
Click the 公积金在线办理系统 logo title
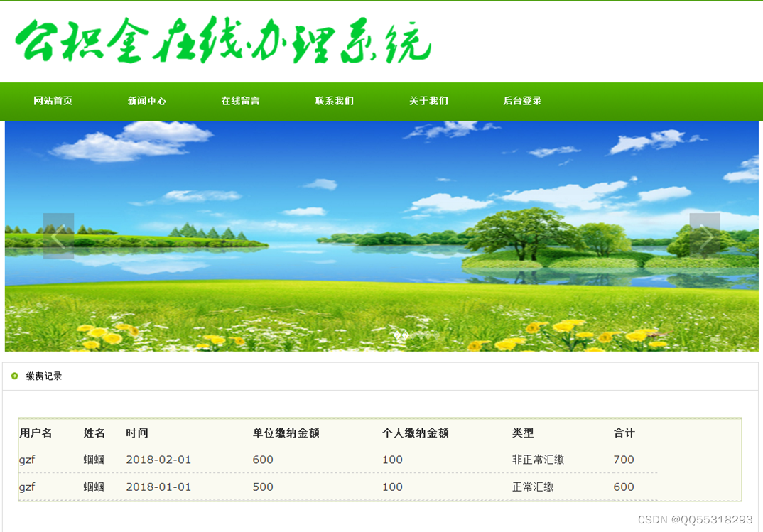[x=223, y=40]
